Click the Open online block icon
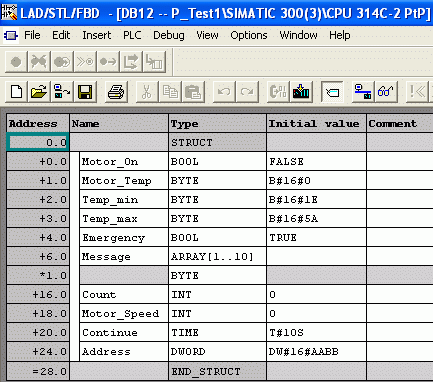 [x=62, y=91]
